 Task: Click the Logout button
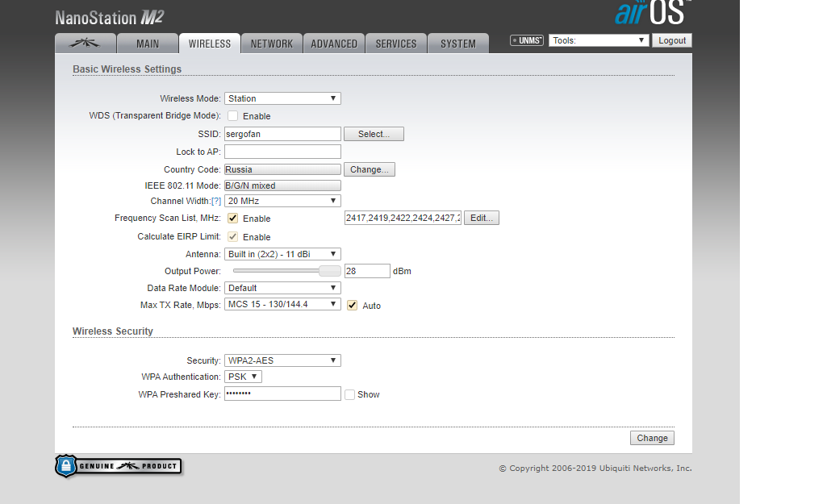(x=672, y=40)
